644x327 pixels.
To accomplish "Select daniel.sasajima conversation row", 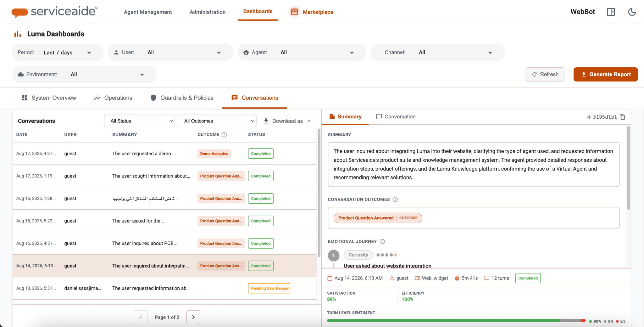I will tap(164, 288).
